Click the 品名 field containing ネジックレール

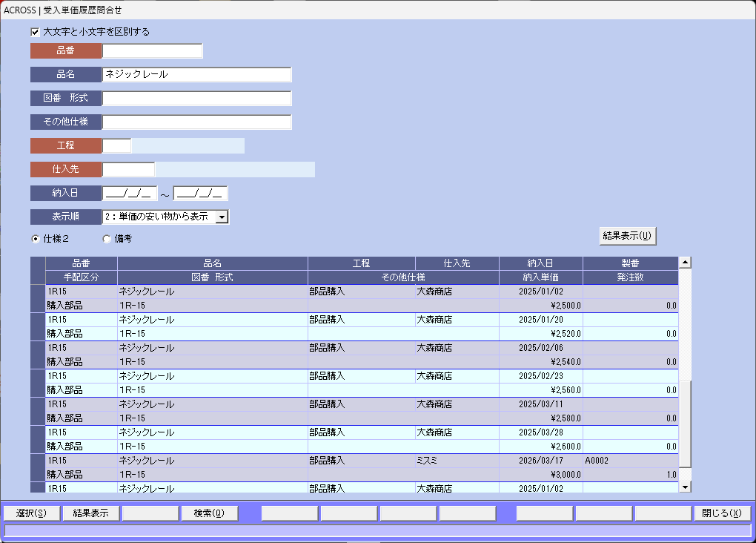pos(196,75)
